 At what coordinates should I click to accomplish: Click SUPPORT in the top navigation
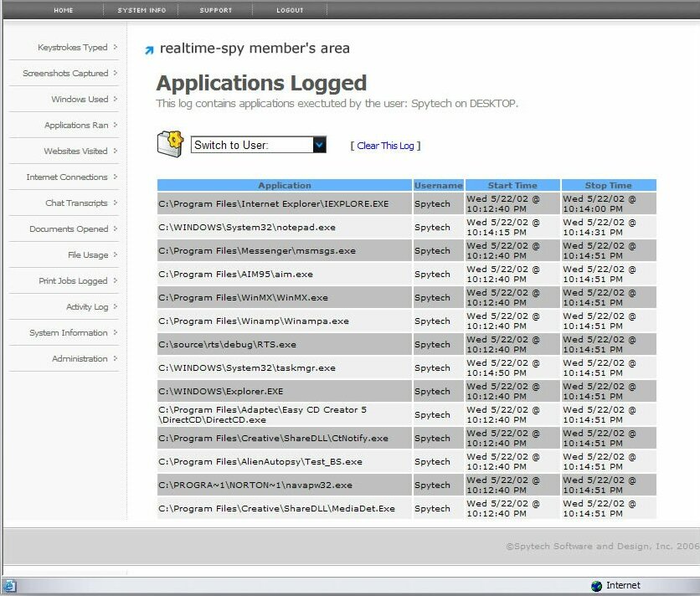click(216, 10)
